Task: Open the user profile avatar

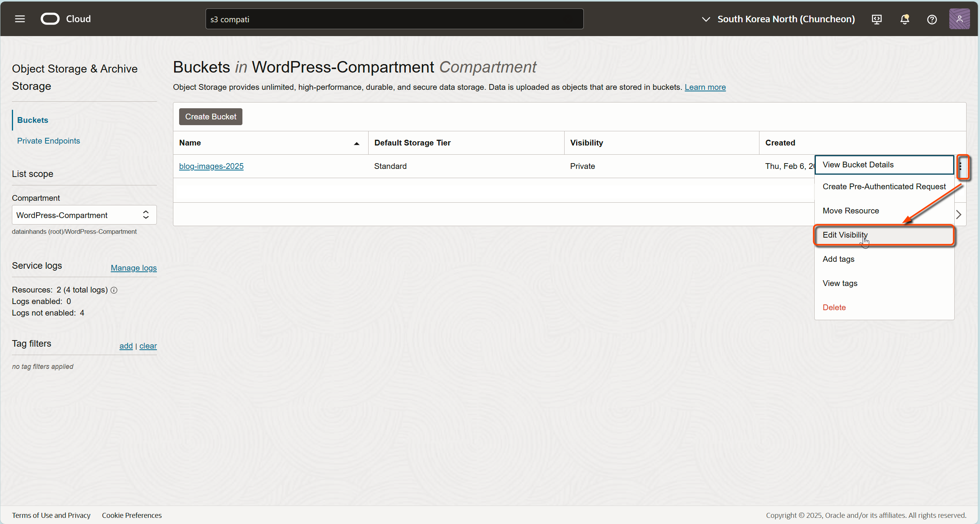Action: [x=959, y=19]
